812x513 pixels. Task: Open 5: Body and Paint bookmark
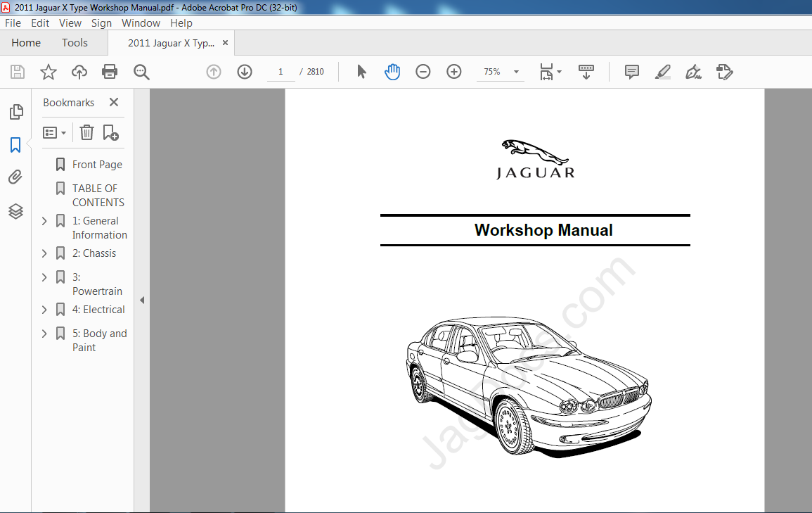[99, 340]
